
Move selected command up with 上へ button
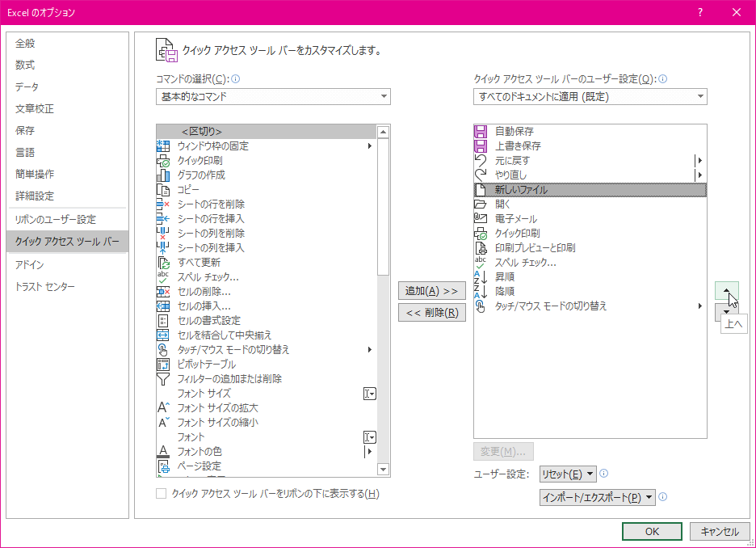click(x=727, y=290)
